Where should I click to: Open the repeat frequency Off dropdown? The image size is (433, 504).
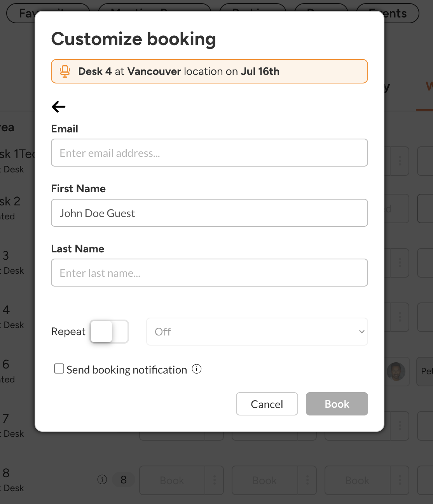[x=257, y=332]
